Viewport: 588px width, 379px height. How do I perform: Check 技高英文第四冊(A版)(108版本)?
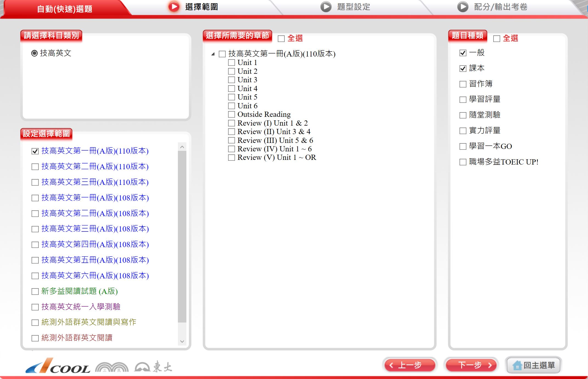coord(35,245)
